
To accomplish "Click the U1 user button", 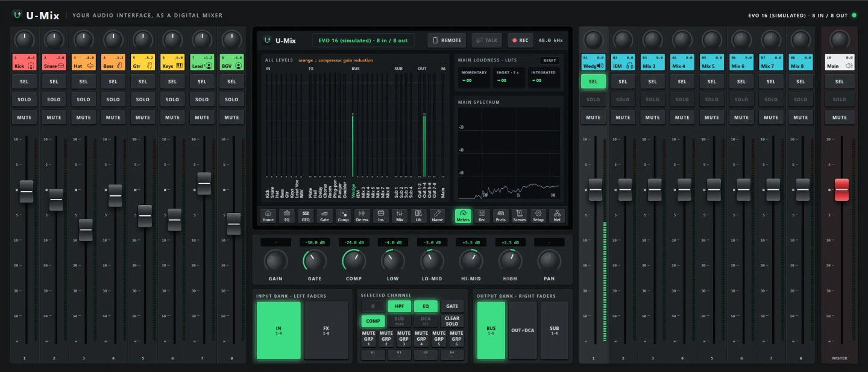I will pos(373,353).
